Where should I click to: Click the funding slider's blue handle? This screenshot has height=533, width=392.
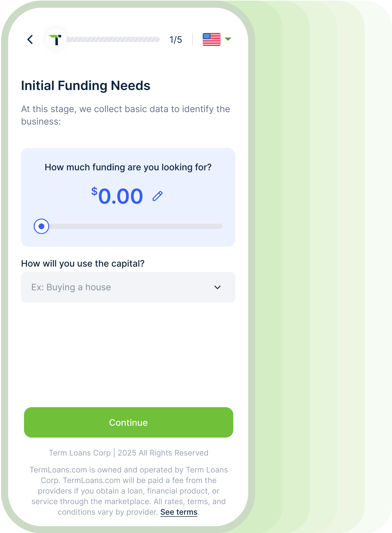42,226
